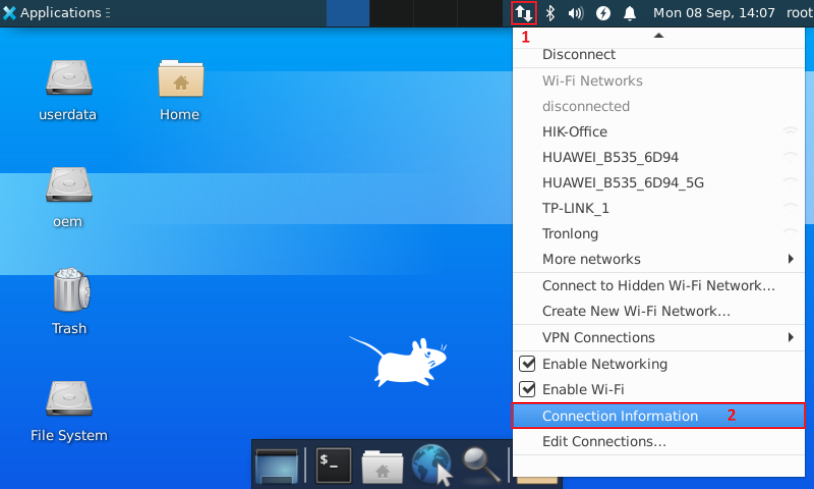Image resolution: width=814 pixels, height=489 pixels.
Task: Connect to the HIK-Office network
Action: (659, 131)
